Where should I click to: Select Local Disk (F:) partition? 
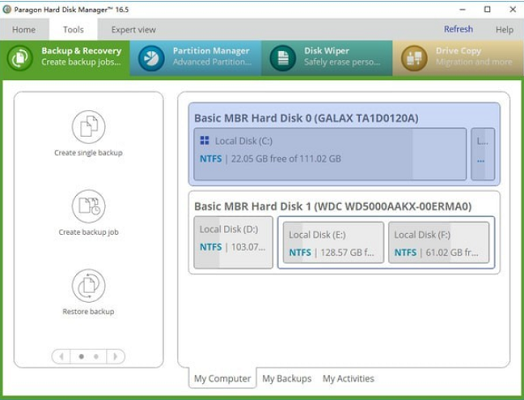click(x=438, y=243)
